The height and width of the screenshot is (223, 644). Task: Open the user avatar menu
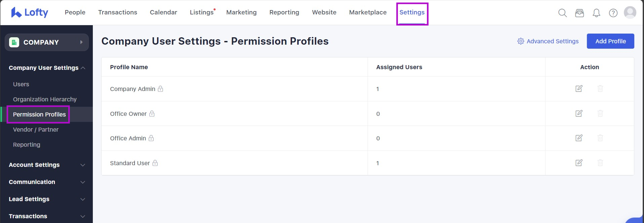[x=630, y=12]
